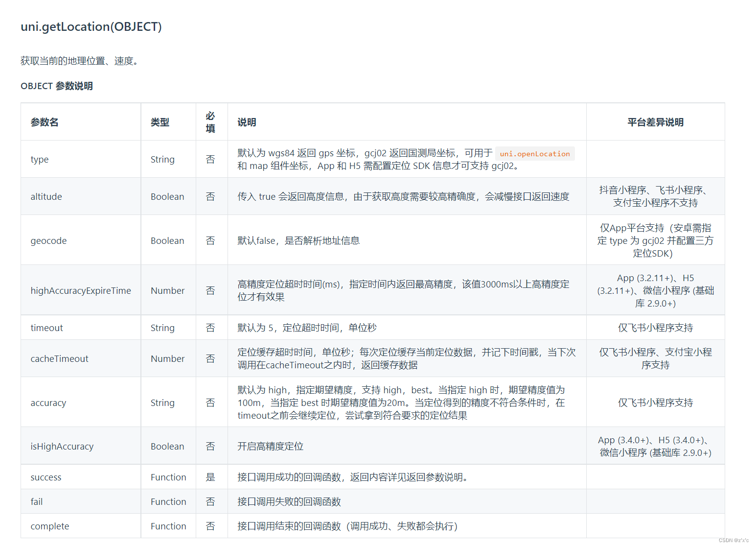The width and height of the screenshot is (756, 547).
Task: Click the '获取当前的地理位置、速度。' description text
Action: 81,61
